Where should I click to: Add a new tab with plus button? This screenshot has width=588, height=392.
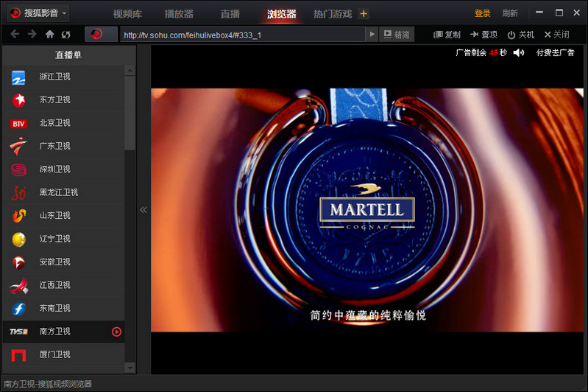click(363, 14)
